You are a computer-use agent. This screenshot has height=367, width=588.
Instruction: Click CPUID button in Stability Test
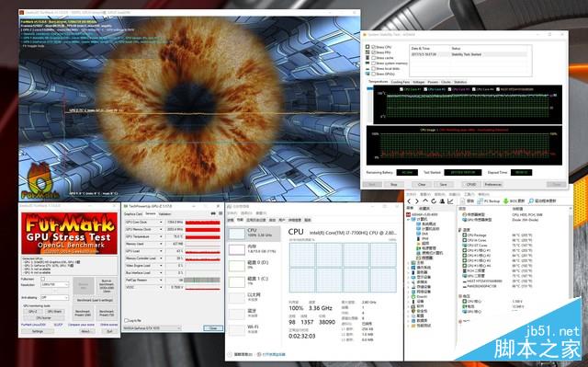click(x=471, y=185)
